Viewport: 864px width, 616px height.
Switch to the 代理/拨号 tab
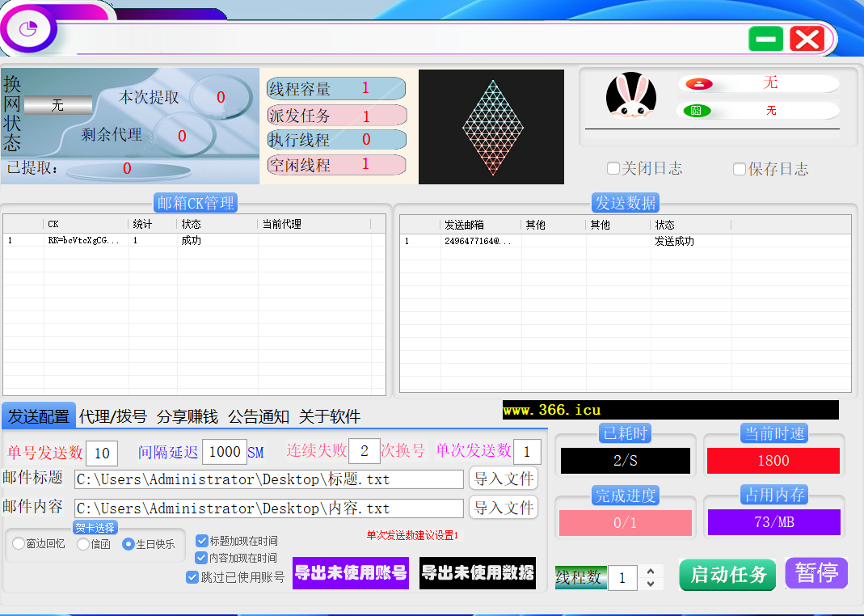[112, 417]
